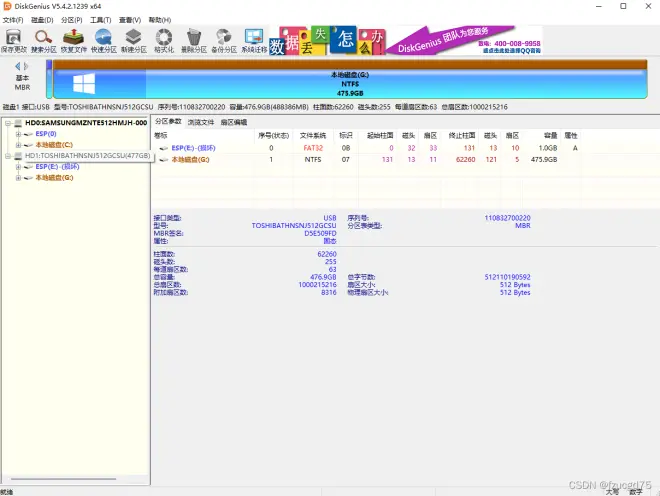This screenshot has height=496, width=660.
Task: Open the 分区(P) menu
Action: (x=72, y=20)
